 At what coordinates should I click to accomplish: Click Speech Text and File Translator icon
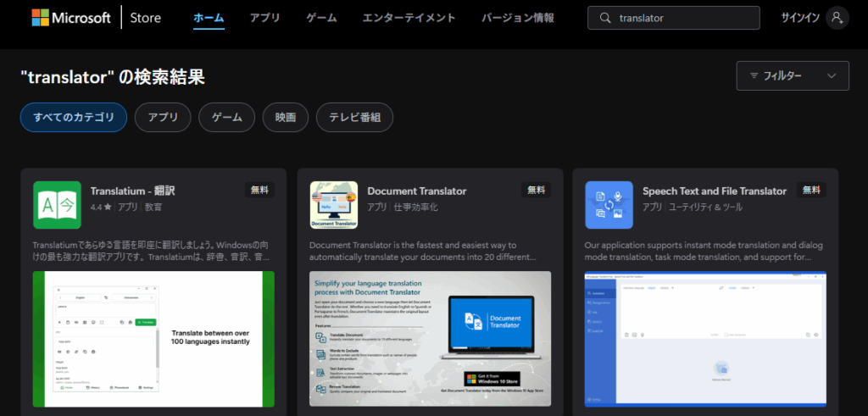pyautogui.click(x=609, y=205)
